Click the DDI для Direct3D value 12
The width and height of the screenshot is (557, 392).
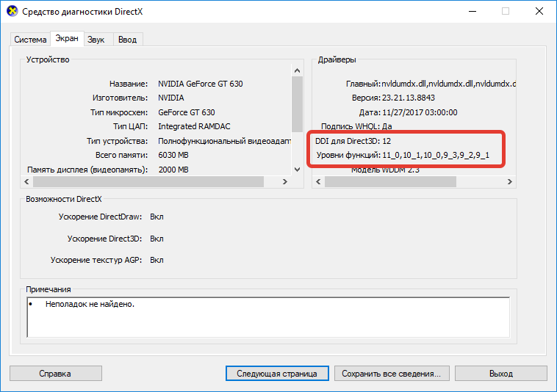(x=387, y=141)
